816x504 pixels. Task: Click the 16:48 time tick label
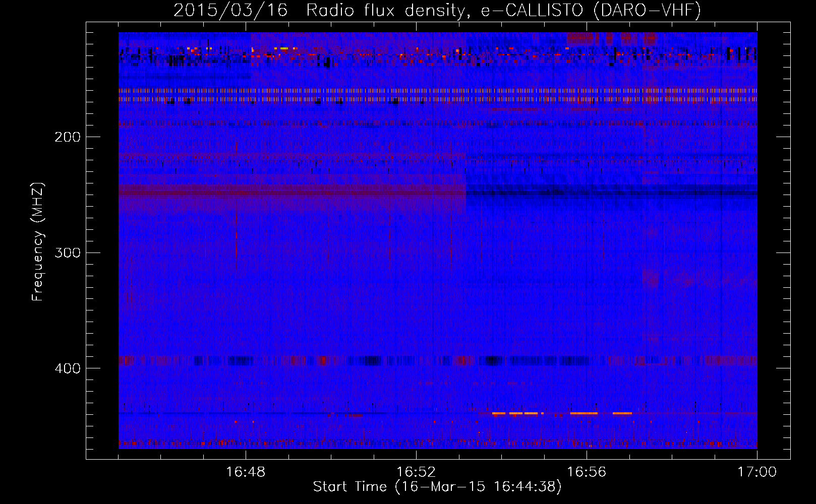click(246, 472)
